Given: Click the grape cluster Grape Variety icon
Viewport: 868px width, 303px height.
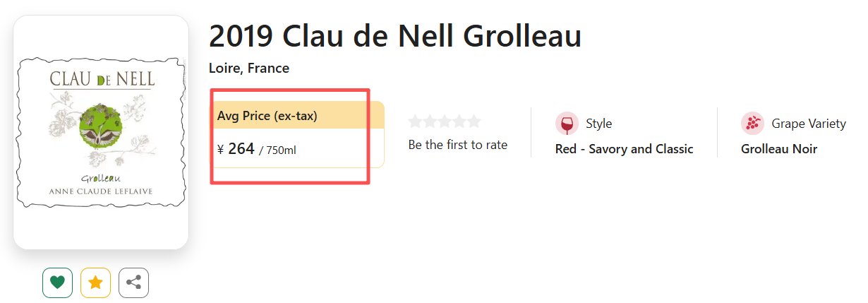Looking at the screenshot, I should pyautogui.click(x=752, y=124).
